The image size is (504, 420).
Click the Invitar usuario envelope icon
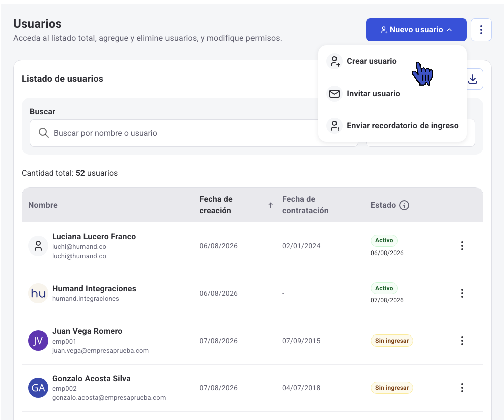(334, 94)
